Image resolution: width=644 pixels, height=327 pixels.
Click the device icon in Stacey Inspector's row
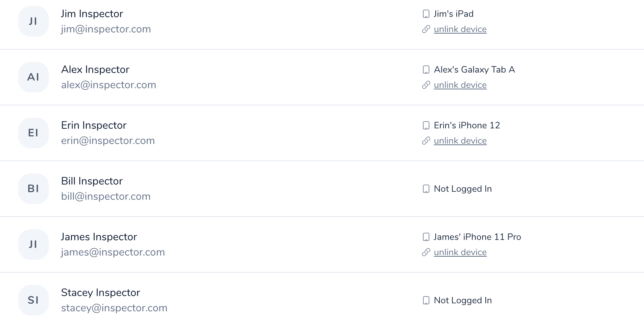[426, 301]
